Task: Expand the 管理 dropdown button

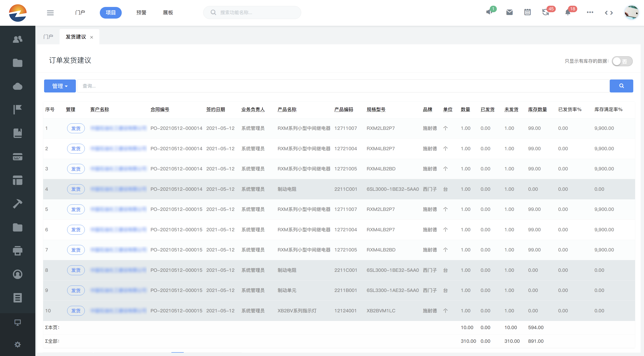Action: pos(60,86)
